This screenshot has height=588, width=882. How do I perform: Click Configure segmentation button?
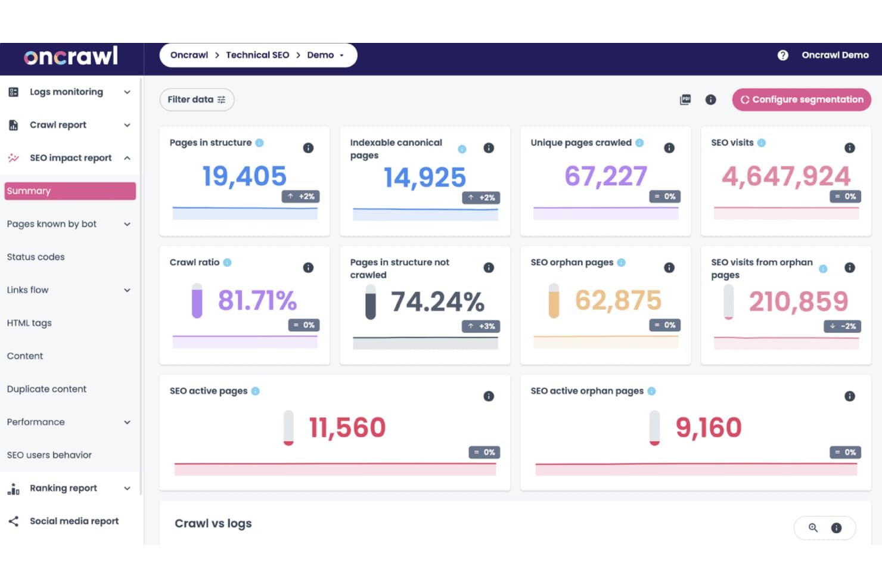802,99
